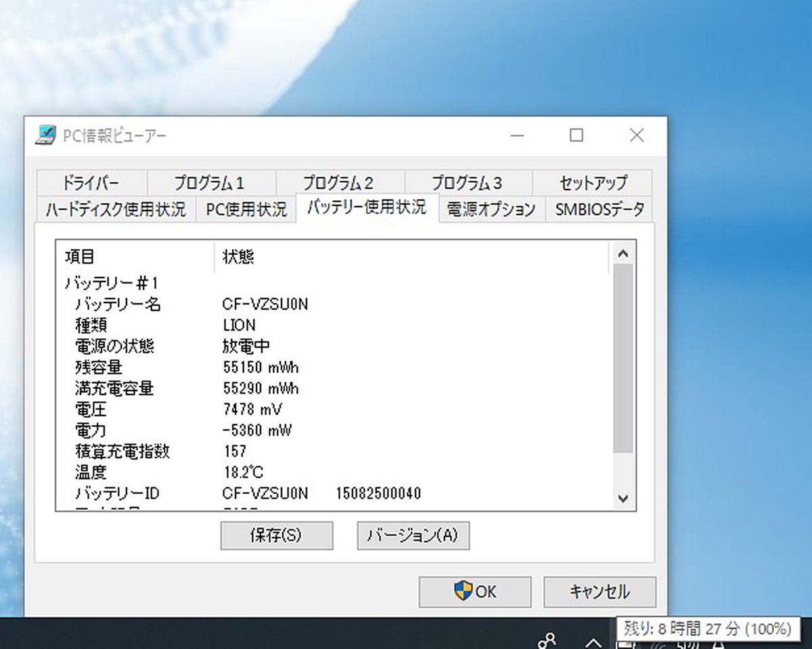Maximize the PC情報ビューアー window

(577, 135)
